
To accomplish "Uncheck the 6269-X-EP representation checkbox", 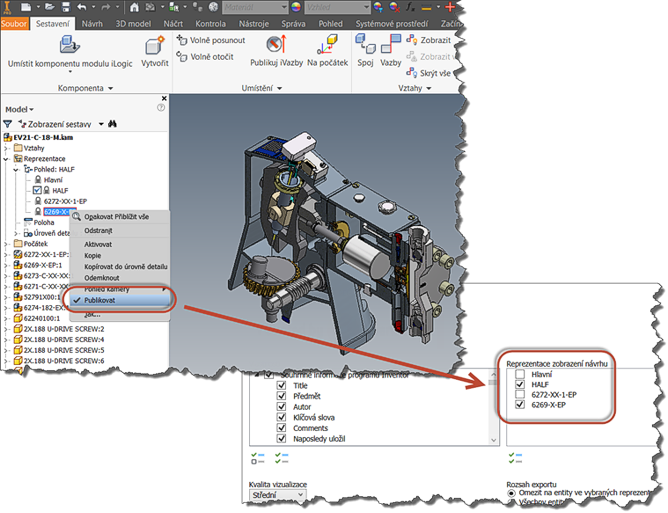I will coord(518,405).
